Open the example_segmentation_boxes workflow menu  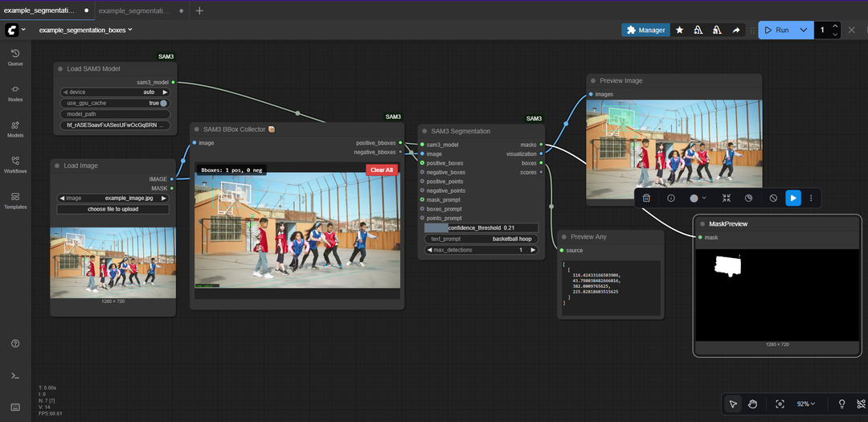tap(86, 30)
